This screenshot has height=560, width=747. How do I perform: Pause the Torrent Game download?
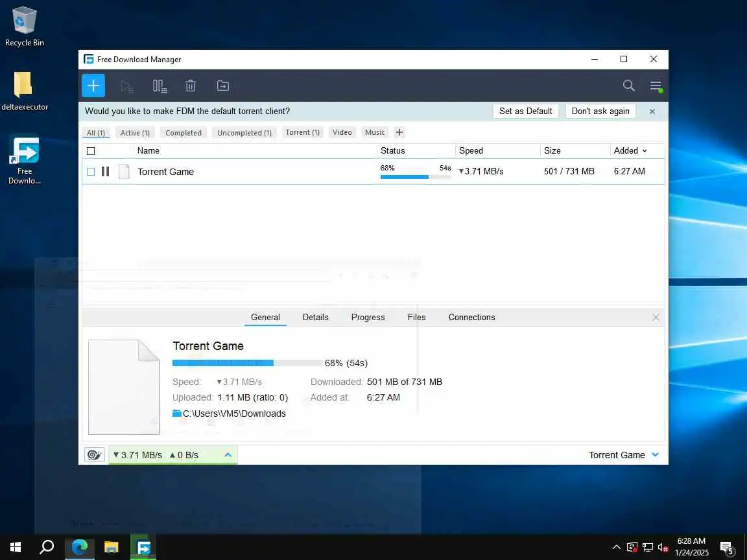105,171
